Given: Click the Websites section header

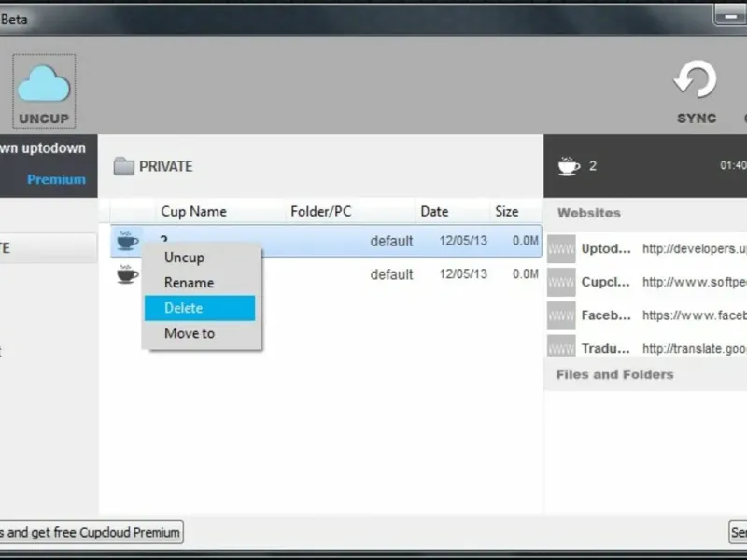Looking at the screenshot, I should click(x=589, y=213).
